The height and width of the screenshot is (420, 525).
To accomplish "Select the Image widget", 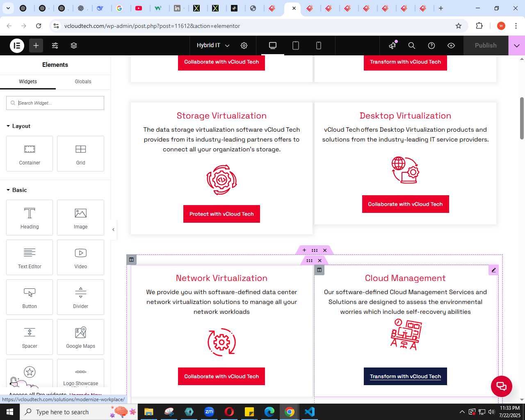I will point(80,217).
